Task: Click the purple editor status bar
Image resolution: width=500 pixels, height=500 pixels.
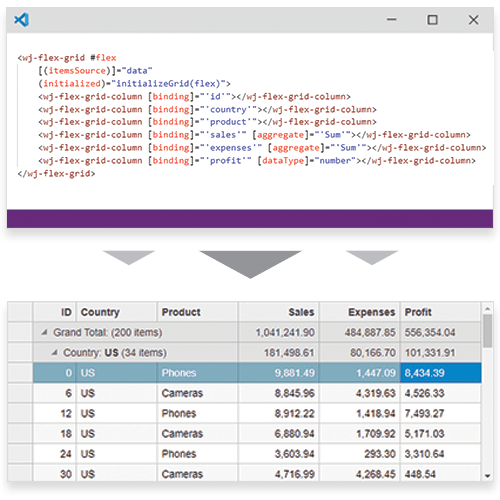Action: [250, 219]
